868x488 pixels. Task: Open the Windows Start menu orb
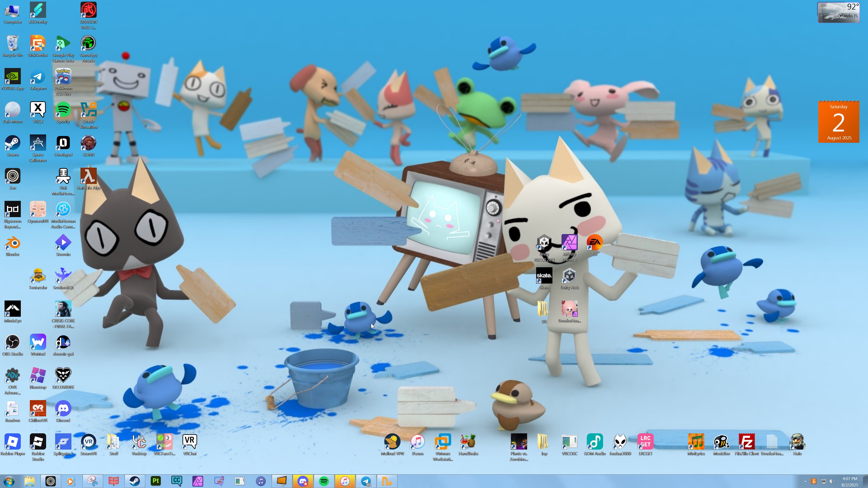click(9, 481)
